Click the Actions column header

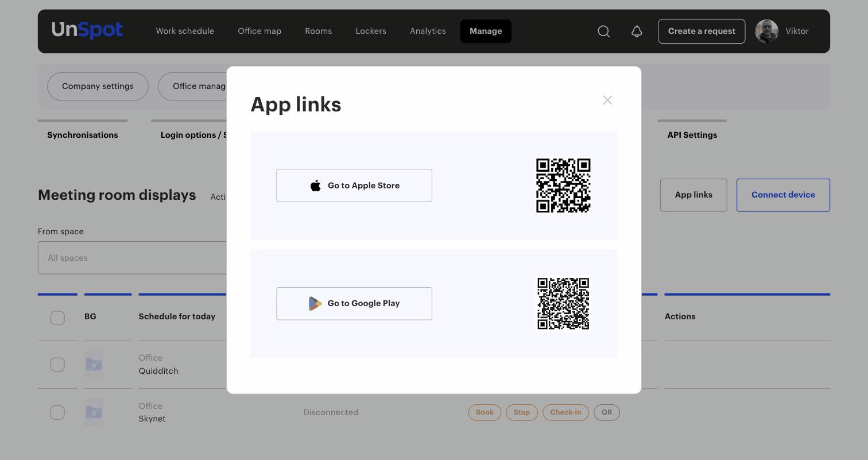[680, 316]
